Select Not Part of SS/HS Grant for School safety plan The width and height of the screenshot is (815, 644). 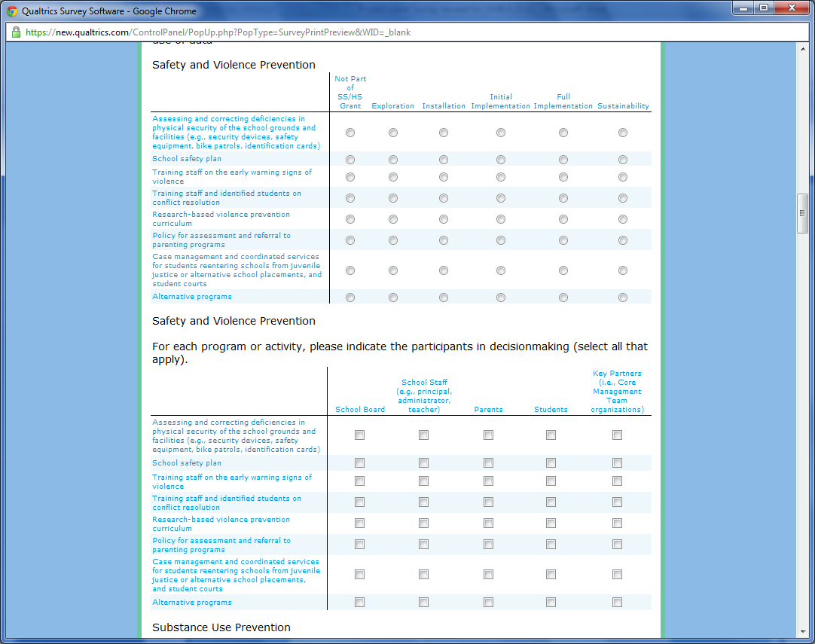click(x=350, y=160)
